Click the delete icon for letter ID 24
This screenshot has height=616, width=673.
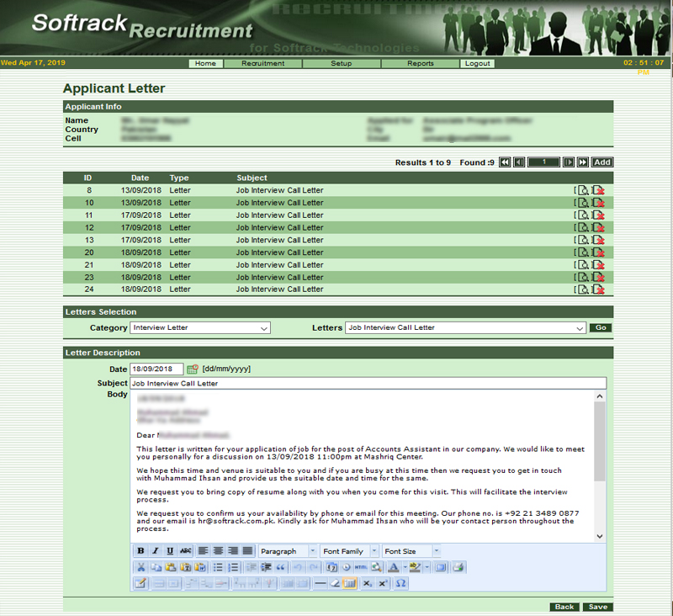click(x=598, y=289)
